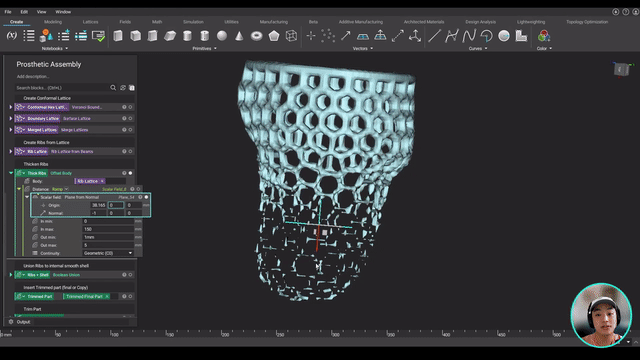Open the File menu
The image size is (640, 360).
(8, 12)
